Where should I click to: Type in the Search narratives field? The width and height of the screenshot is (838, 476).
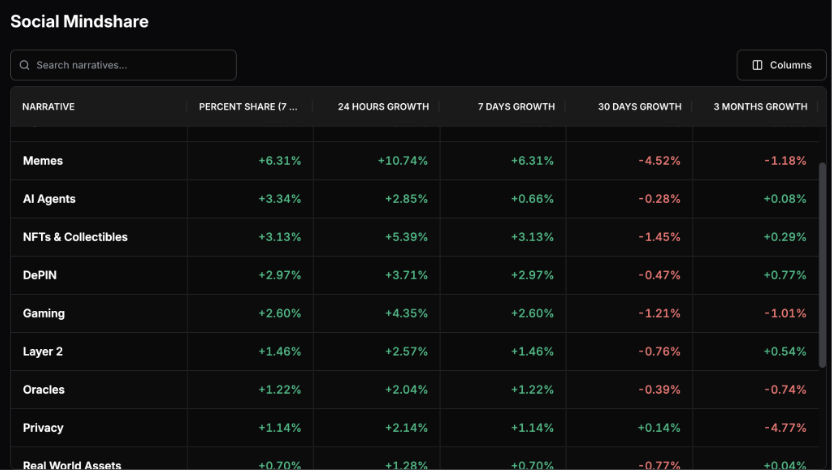tap(130, 65)
